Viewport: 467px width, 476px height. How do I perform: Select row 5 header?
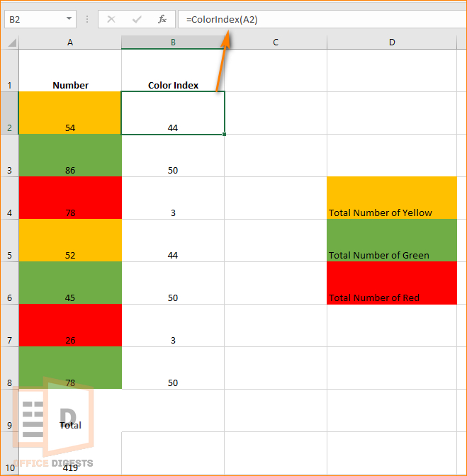[10, 240]
